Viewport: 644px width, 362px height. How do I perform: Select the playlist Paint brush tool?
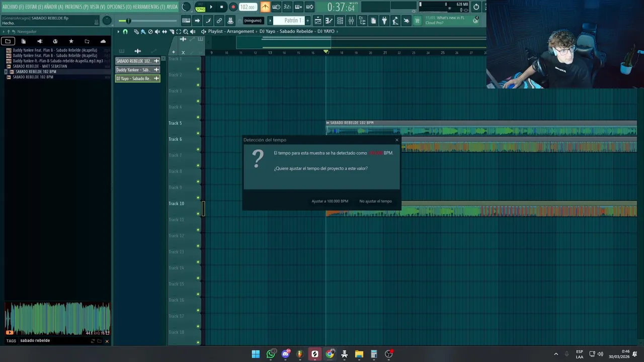(143, 32)
